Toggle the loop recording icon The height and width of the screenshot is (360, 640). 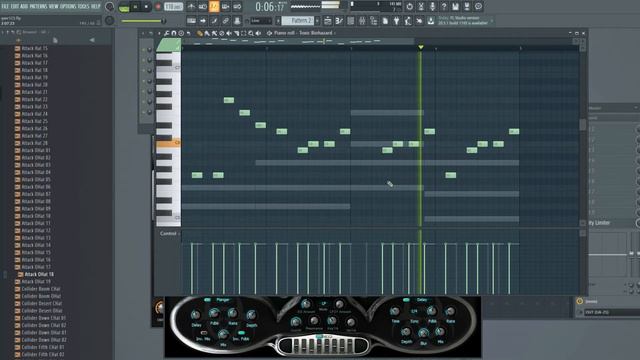pos(237,7)
